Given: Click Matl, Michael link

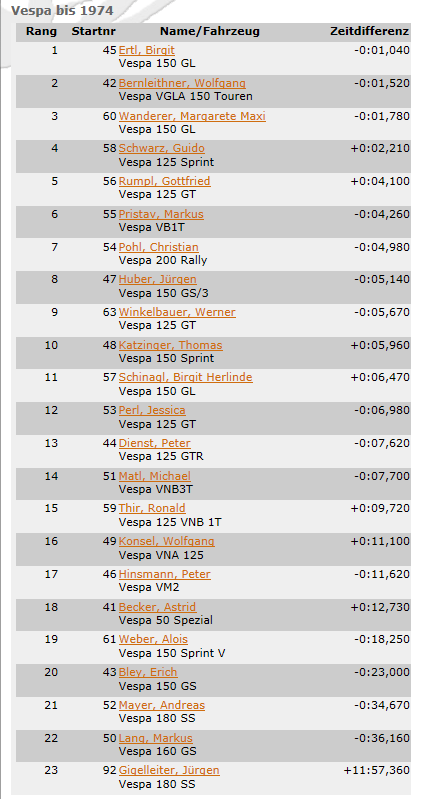Looking at the screenshot, I should [155, 476].
